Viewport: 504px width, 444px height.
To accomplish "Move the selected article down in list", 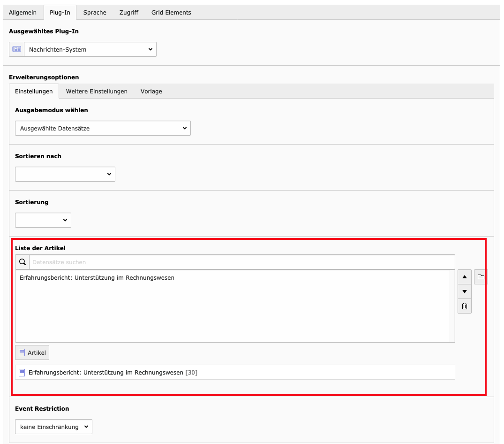I will coord(464,291).
